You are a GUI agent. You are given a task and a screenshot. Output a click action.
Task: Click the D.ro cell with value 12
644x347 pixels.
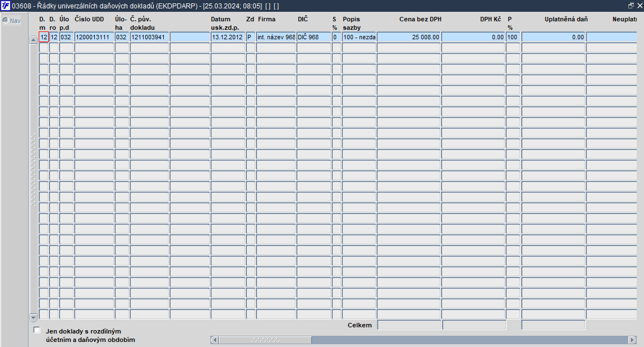point(54,37)
